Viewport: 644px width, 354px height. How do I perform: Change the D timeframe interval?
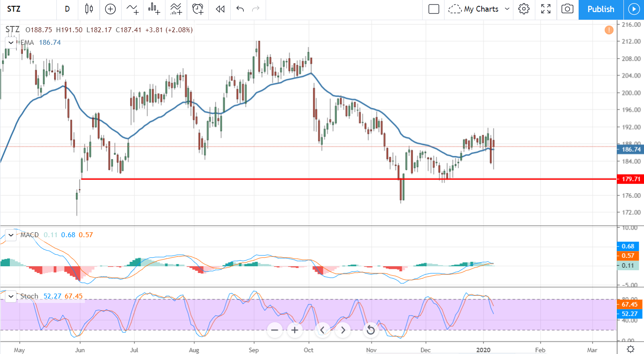(x=67, y=9)
